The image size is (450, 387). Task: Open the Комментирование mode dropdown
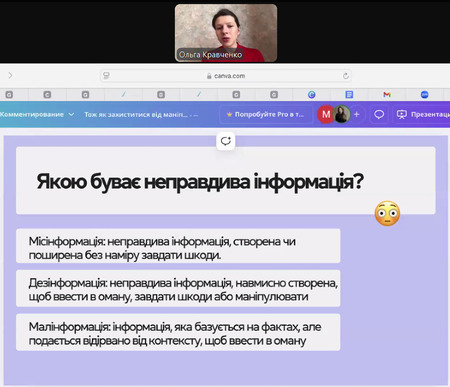click(x=37, y=114)
